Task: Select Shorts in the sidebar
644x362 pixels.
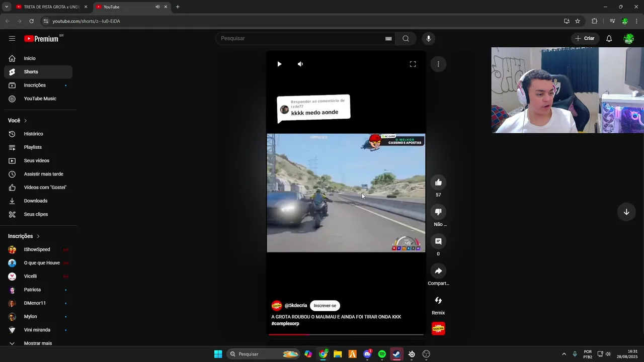Action: (x=38, y=72)
